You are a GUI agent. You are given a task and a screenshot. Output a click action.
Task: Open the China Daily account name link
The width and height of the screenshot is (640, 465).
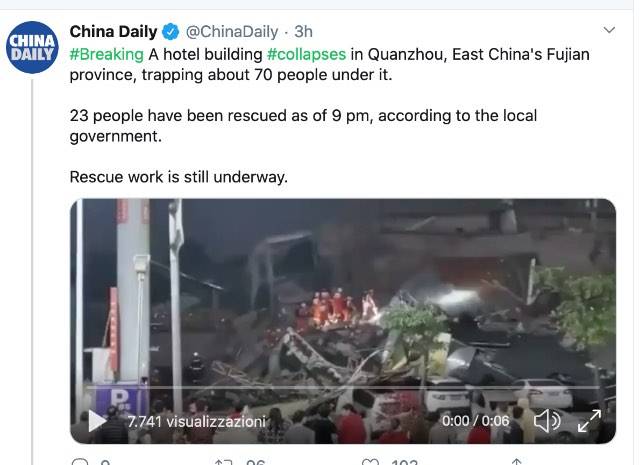coord(113,31)
